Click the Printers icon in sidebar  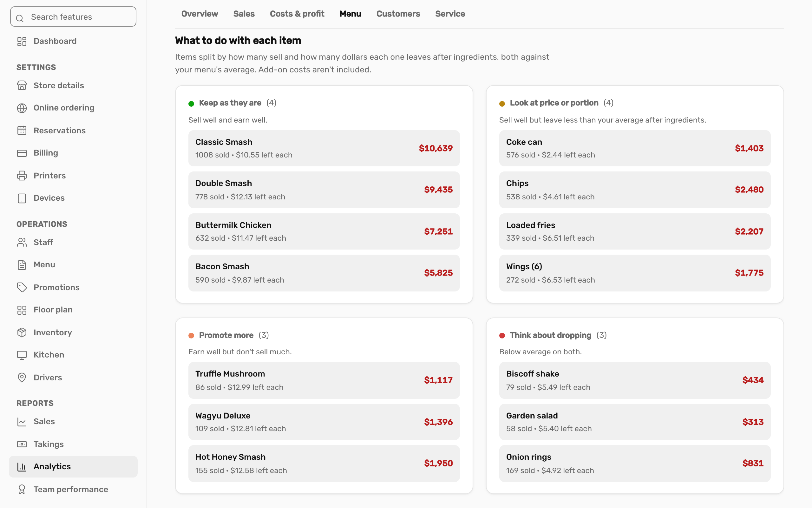click(x=22, y=175)
